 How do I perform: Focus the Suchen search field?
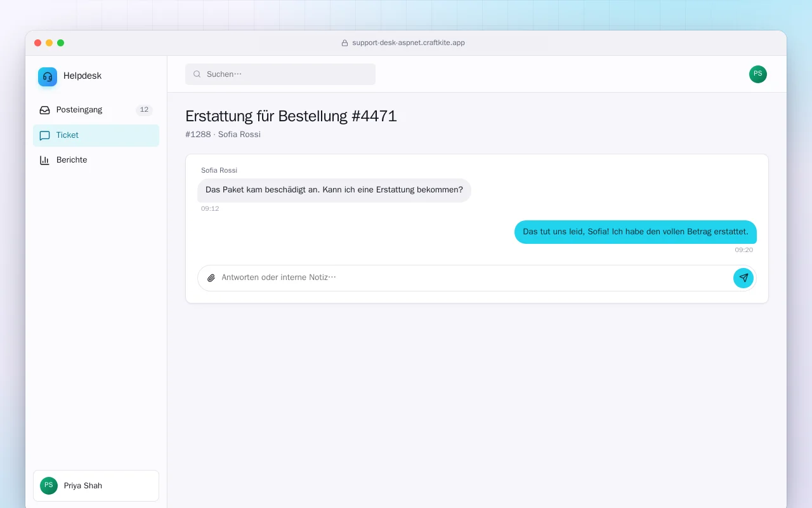coord(280,74)
